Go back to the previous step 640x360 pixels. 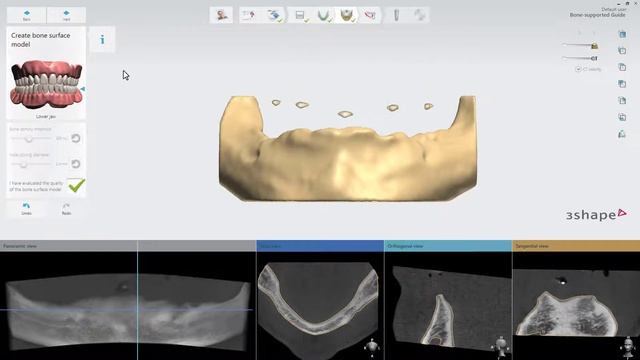[x=27, y=16]
